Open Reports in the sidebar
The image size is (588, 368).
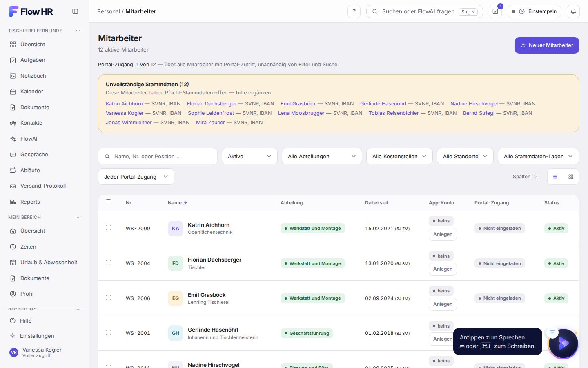[44, 202]
